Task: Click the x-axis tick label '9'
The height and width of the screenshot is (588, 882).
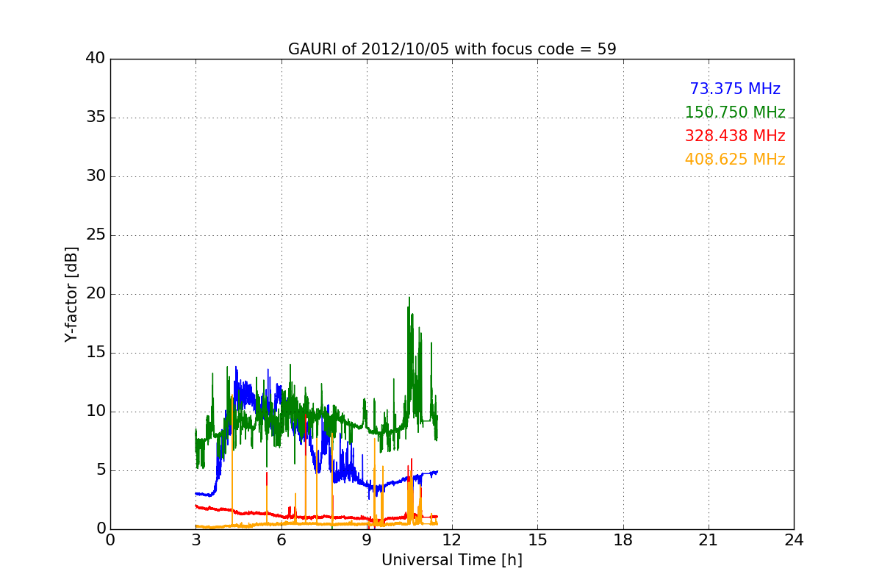Action: [367, 539]
